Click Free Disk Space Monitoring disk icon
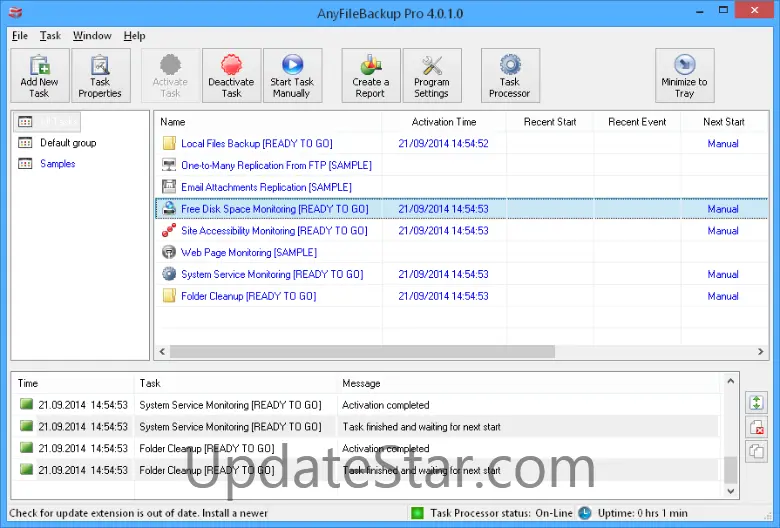This screenshot has width=780, height=528. pyautogui.click(x=169, y=209)
